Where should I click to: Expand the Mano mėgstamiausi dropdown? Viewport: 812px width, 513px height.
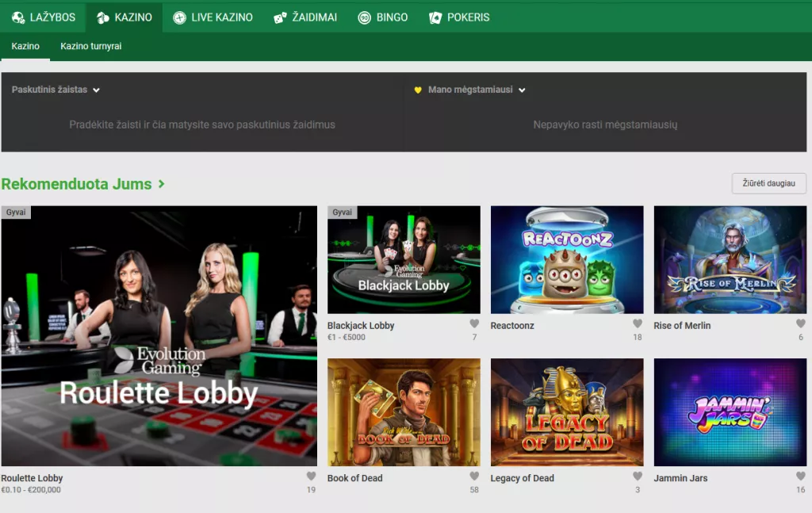pos(520,90)
